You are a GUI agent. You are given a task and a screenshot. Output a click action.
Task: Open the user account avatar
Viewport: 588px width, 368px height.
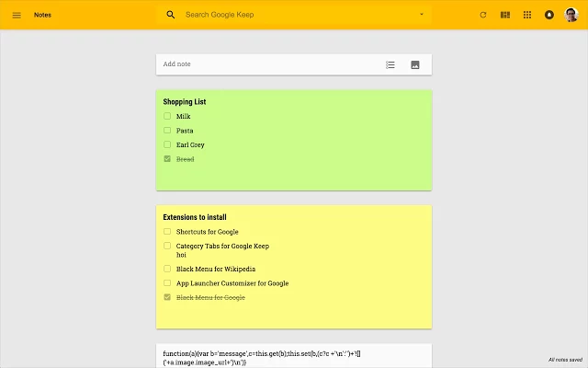coord(571,15)
